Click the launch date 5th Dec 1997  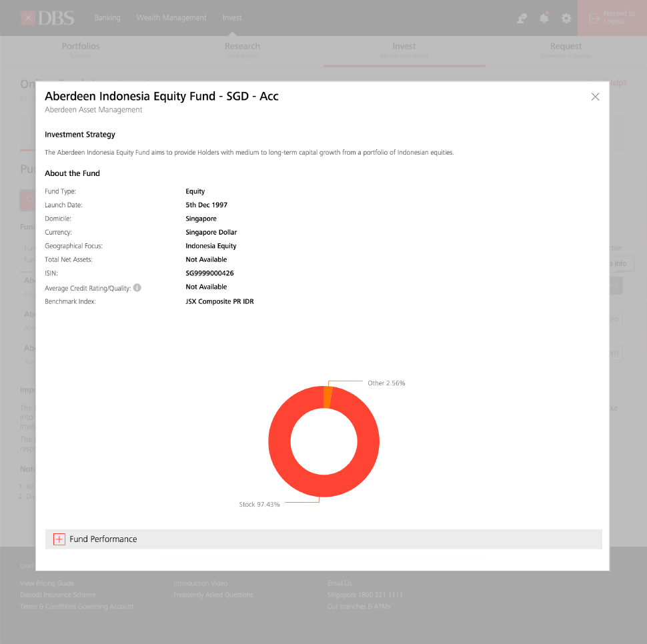click(x=206, y=205)
